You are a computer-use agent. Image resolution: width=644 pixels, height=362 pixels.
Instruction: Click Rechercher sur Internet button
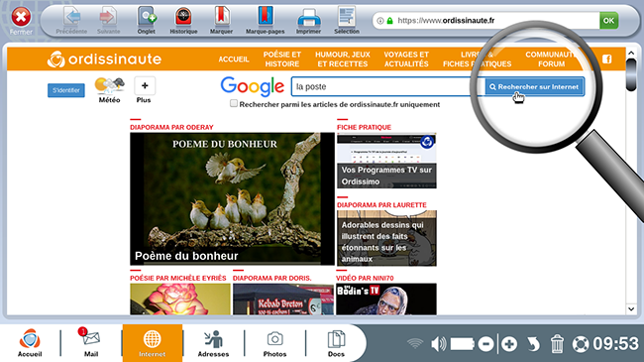534,87
